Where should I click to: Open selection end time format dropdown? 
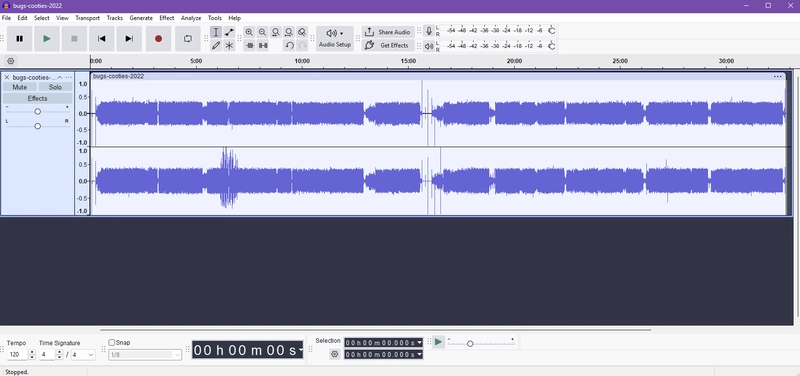click(420, 355)
